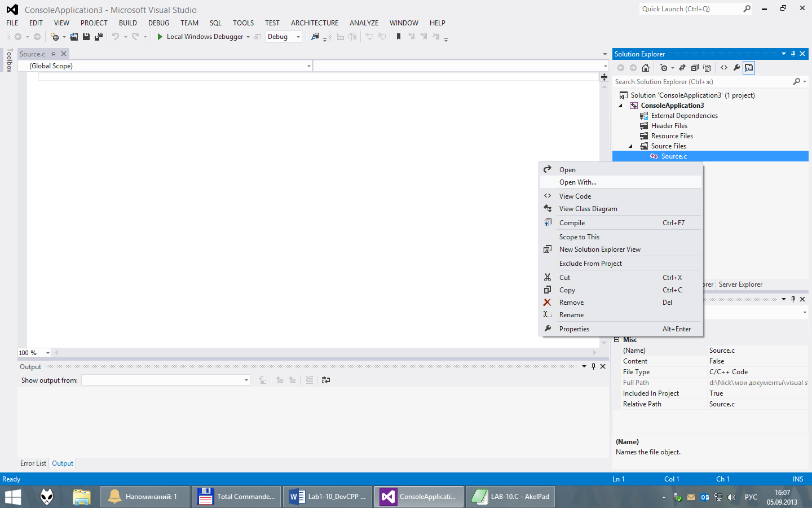
Task: Click the Search Solution Explorer field
Action: (x=702, y=82)
